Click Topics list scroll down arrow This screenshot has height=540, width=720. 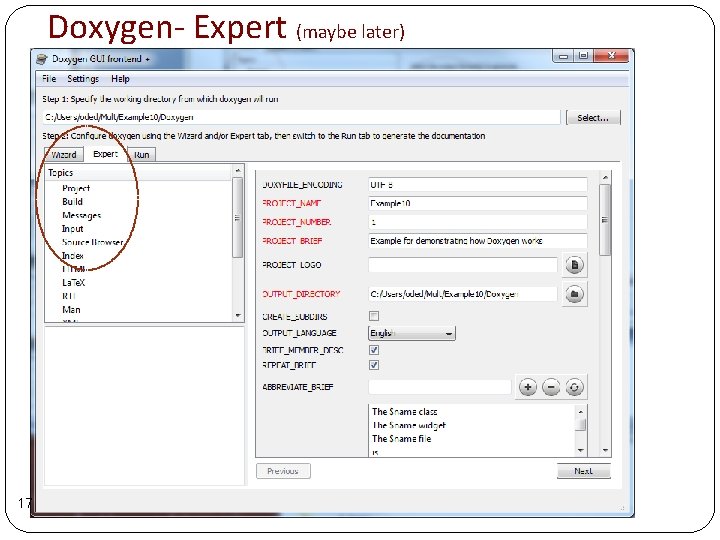[x=238, y=315]
